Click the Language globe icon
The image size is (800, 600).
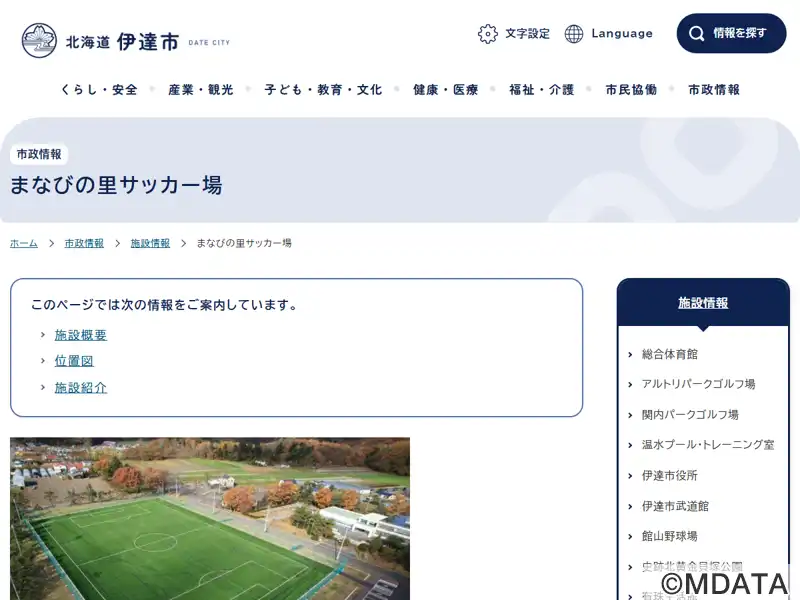click(573, 34)
